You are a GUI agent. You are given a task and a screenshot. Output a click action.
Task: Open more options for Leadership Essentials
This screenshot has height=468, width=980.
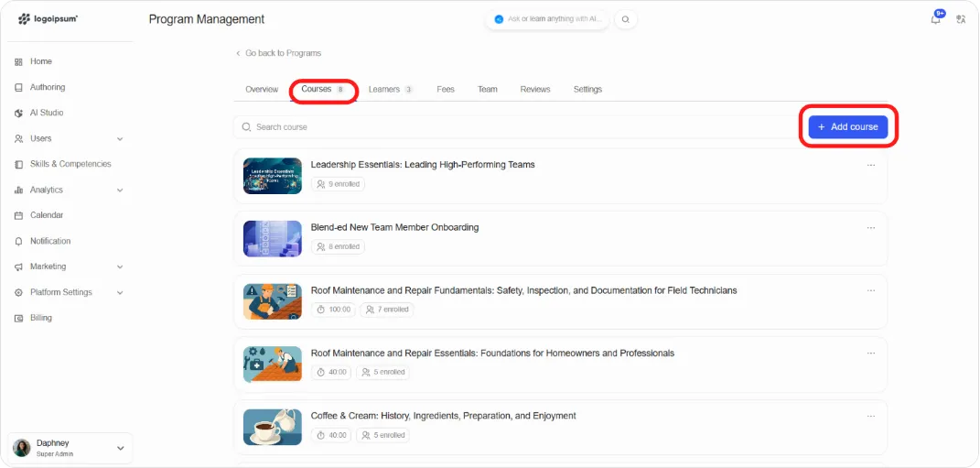click(870, 165)
